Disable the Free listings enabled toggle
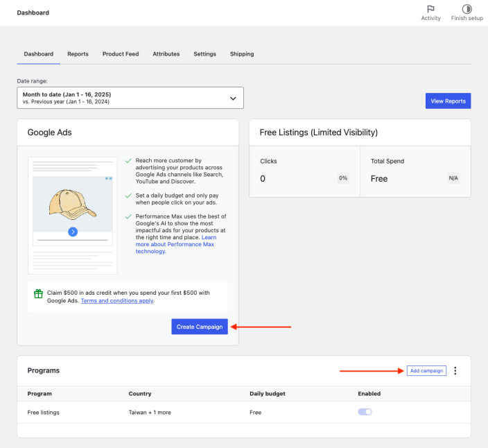 365,412
